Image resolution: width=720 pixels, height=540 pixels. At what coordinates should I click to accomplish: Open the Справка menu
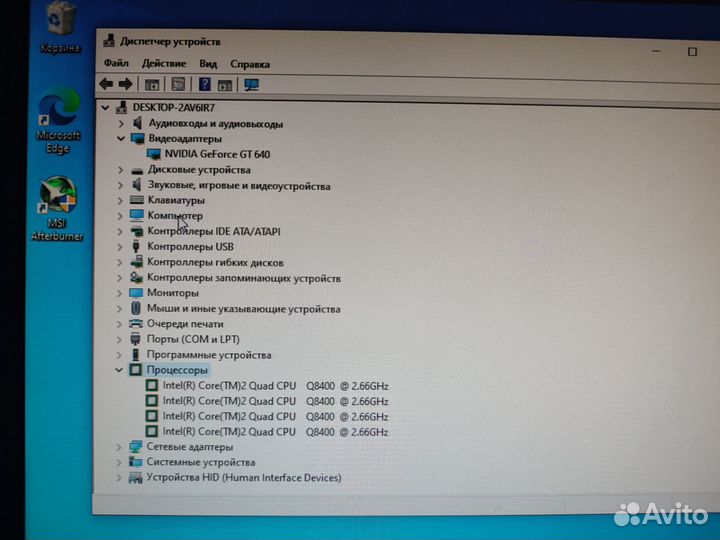[x=250, y=64]
